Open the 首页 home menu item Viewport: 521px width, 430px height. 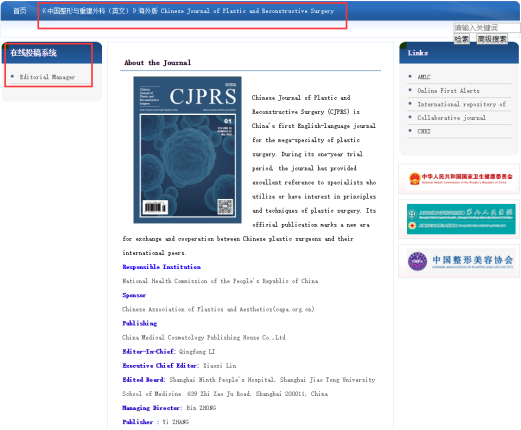(20, 11)
